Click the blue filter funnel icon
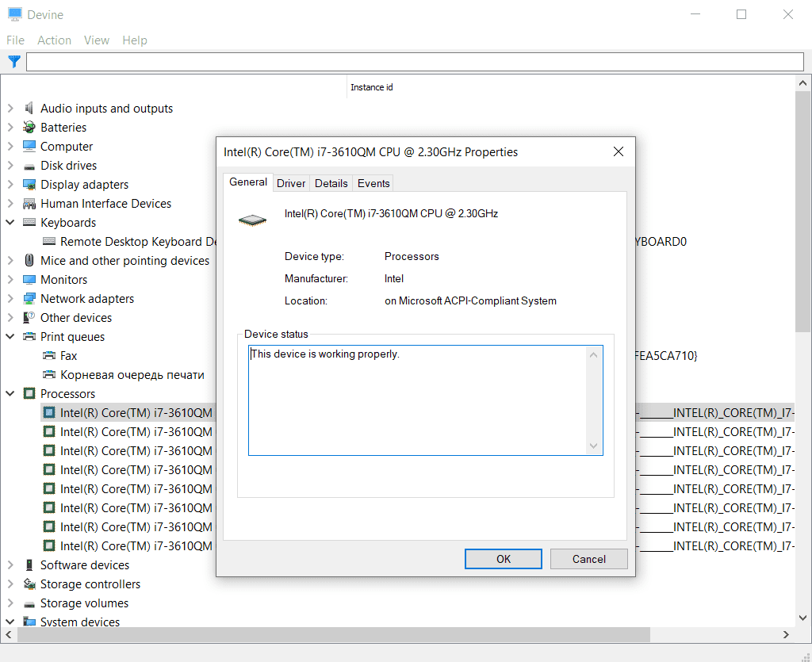This screenshot has height=662, width=812. pyautogui.click(x=14, y=62)
